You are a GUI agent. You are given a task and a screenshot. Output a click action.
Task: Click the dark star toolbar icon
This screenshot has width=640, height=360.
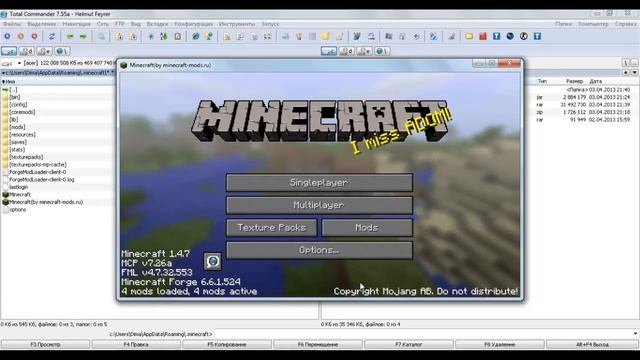click(x=151, y=36)
